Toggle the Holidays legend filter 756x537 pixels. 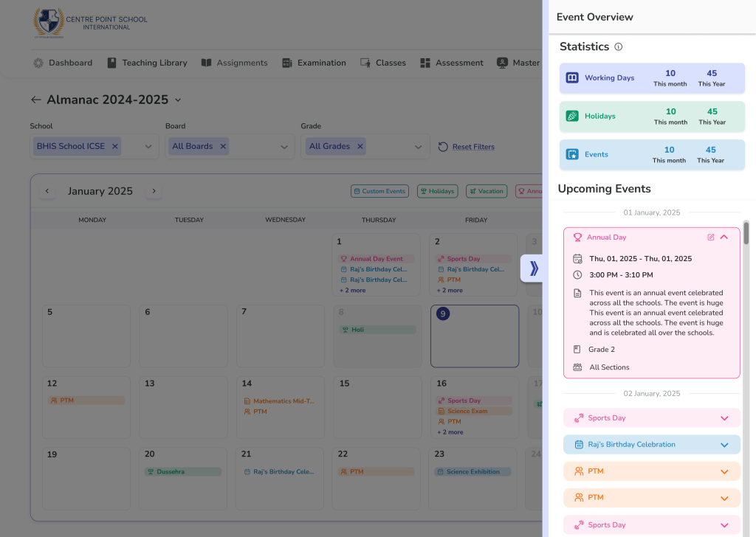(437, 191)
